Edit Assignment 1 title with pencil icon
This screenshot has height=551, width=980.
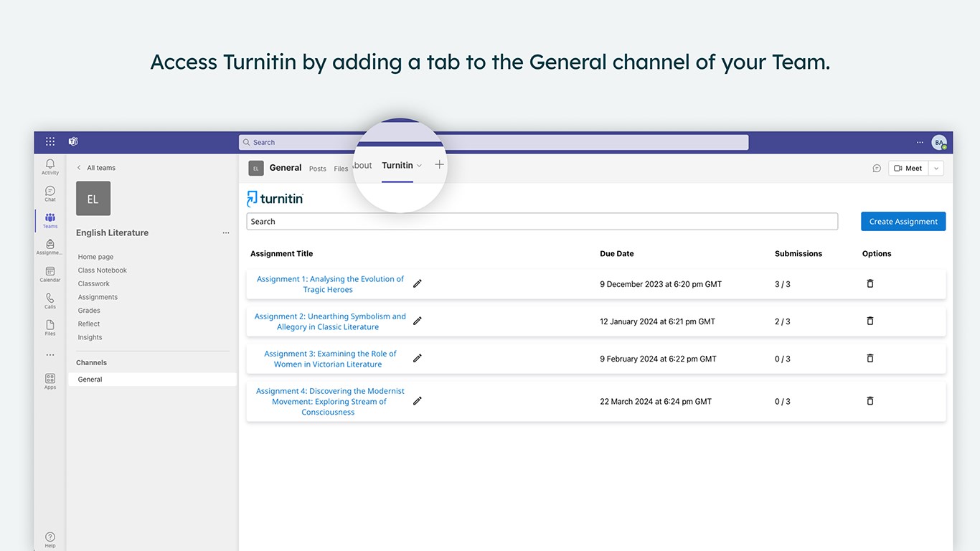click(x=418, y=283)
